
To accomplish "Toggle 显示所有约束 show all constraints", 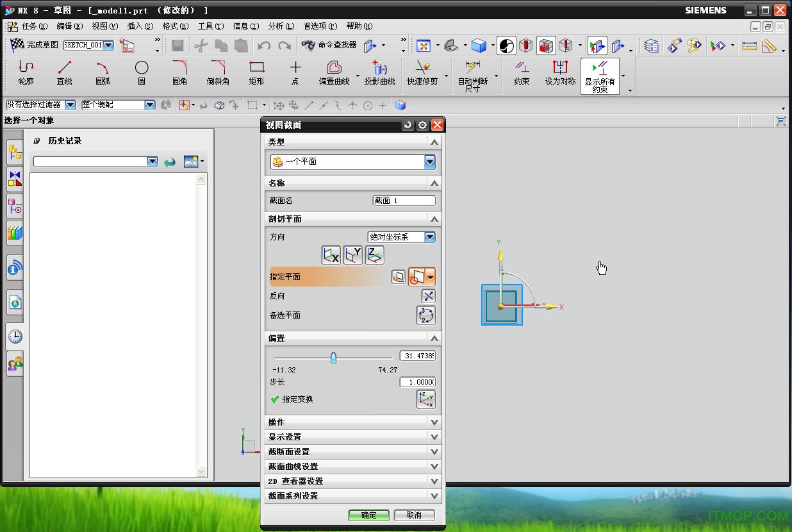I will 600,74.
